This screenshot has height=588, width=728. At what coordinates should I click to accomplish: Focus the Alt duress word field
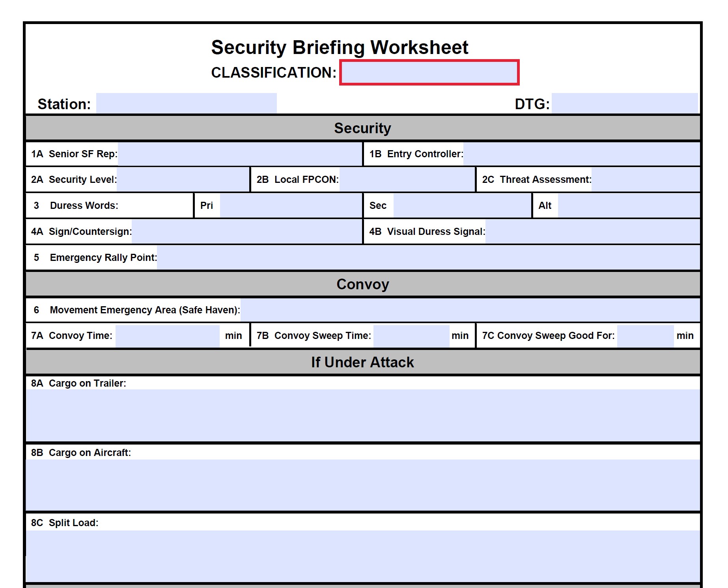[629, 206]
